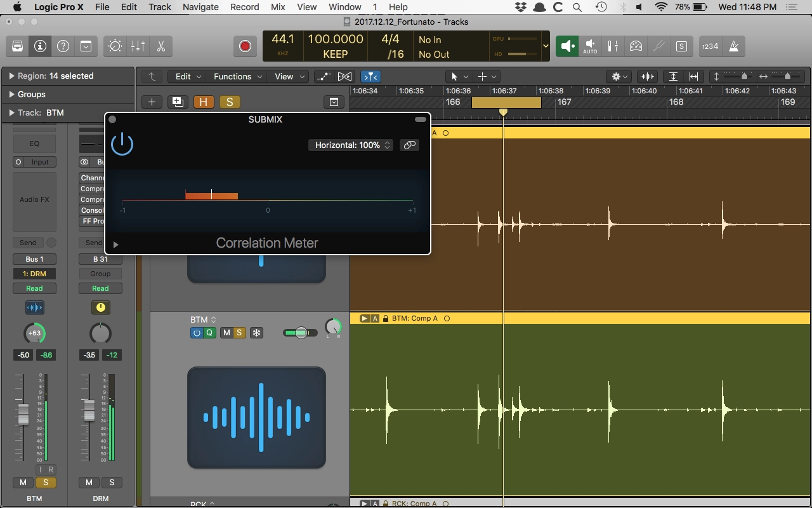The image size is (812, 508).
Task: Toggle the Count-in 1234 button
Action: click(x=710, y=46)
